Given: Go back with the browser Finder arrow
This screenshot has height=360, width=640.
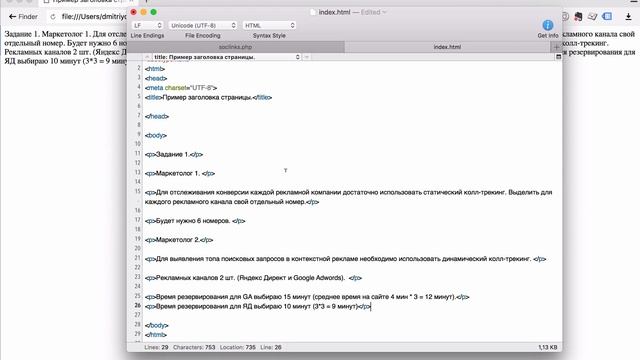Looking at the screenshot, I should click(x=12, y=17).
